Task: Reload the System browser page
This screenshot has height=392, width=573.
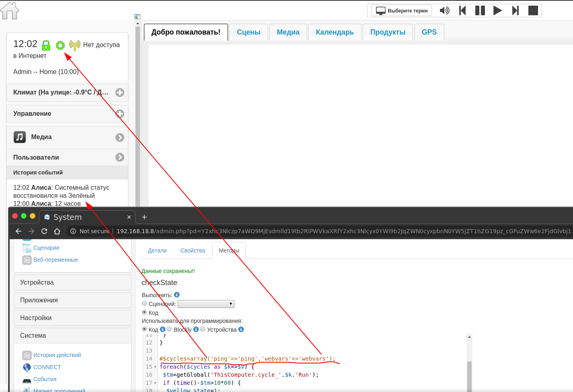Action: point(44,231)
